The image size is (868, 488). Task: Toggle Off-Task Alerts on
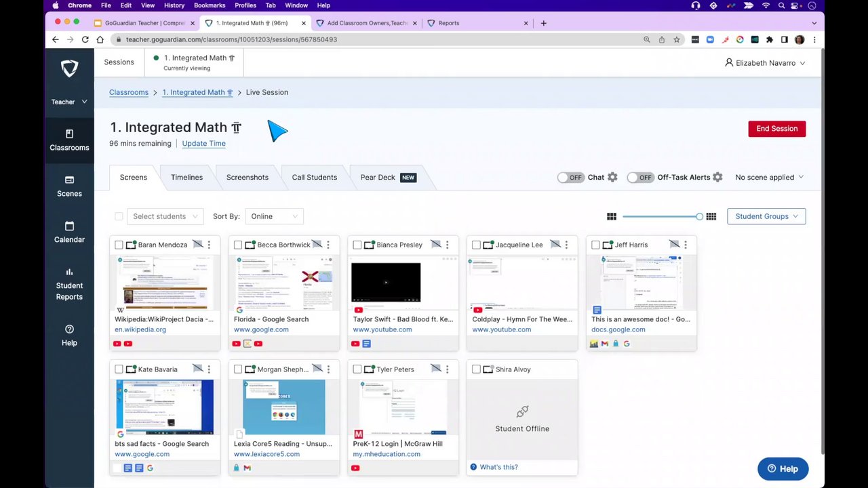[x=641, y=178]
